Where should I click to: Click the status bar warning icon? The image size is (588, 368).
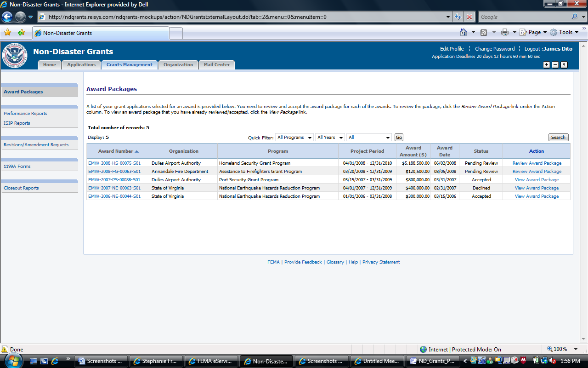coord(5,349)
